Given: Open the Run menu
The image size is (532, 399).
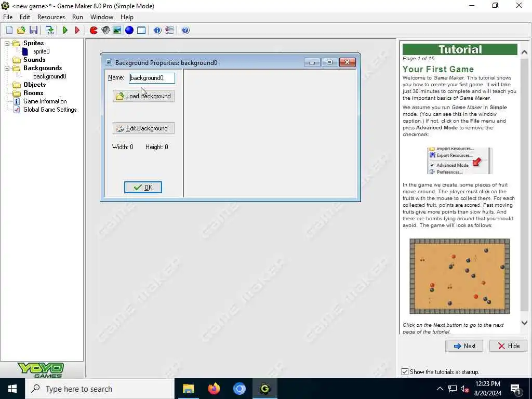Looking at the screenshot, I should point(77,17).
